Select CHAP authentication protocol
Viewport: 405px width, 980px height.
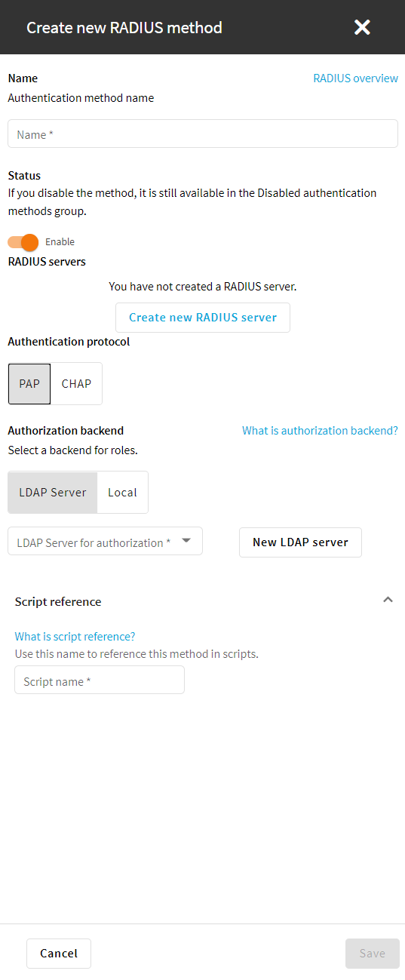[76, 383]
